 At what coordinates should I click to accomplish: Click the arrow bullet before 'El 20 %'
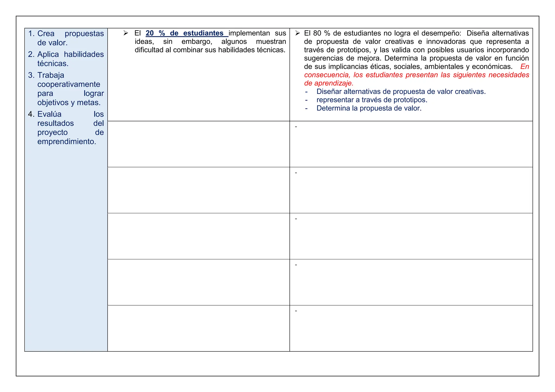[x=126, y=33]
